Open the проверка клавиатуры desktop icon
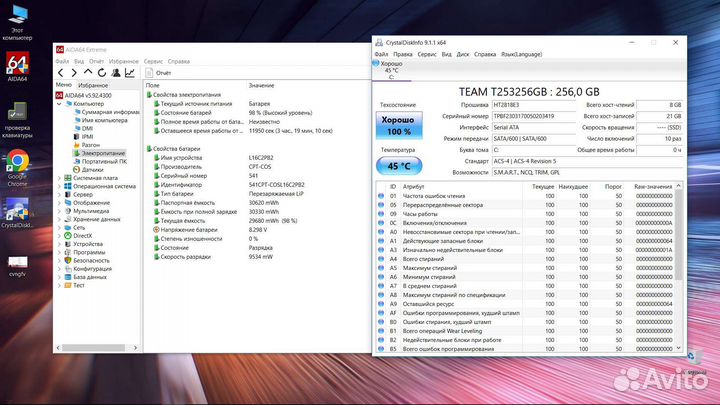Viewport: 720px width, 405px height. tap(17, 120)
